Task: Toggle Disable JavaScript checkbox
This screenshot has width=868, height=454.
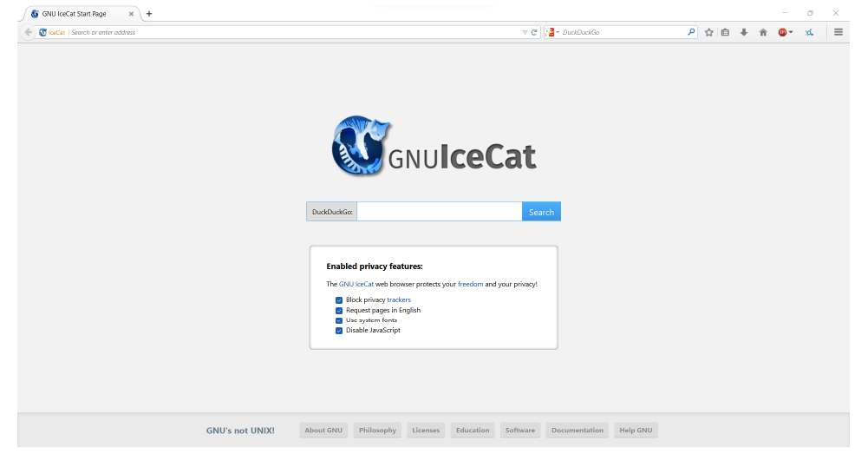Action: pyautogui.click(x=339, y=331)
